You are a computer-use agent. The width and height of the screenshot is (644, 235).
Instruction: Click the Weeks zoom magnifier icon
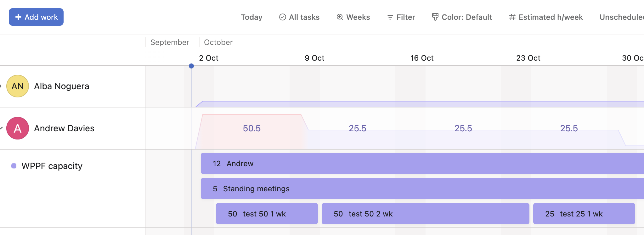click(340, 17)
